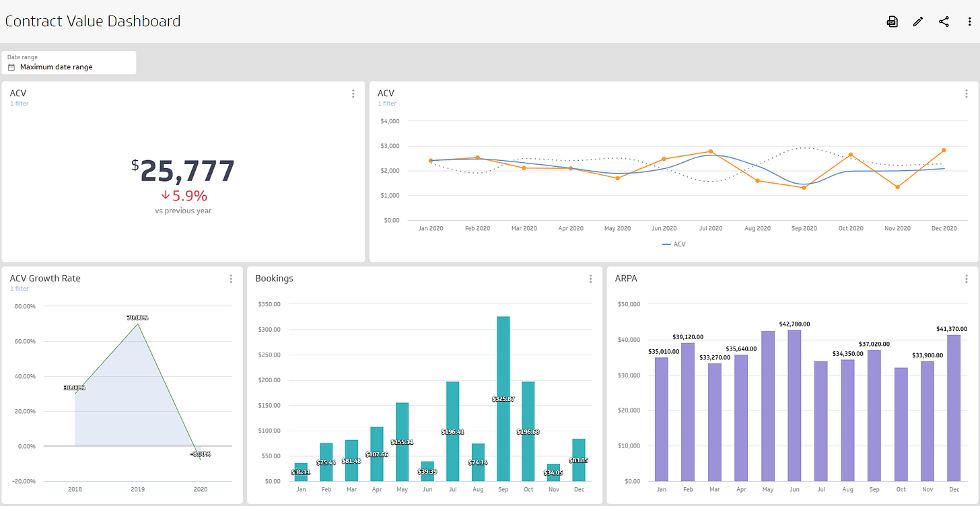
Task: Click the 70.00% peak point for 2019
Action: pyautogui.click(x=138, y=323)
